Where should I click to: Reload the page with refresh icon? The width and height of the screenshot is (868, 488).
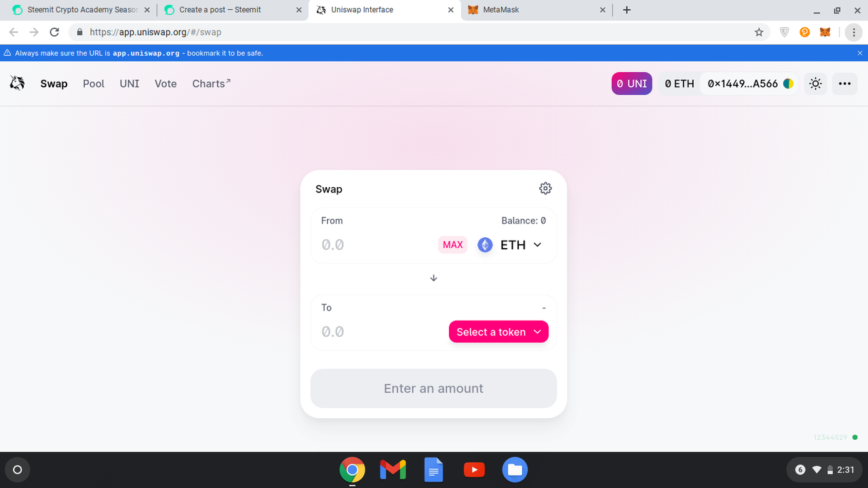(x=55, y=32)
